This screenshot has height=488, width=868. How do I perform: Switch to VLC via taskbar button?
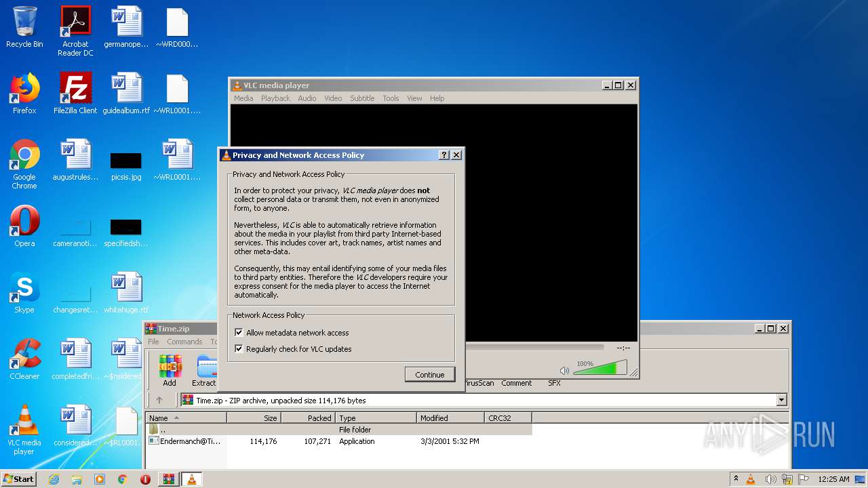191,479
